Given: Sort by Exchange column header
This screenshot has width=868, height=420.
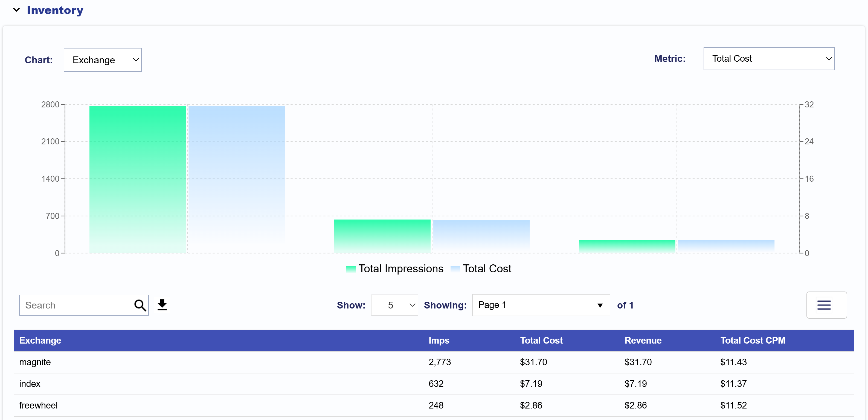Looking at the screenshot, I should click(x=40, y=340).
